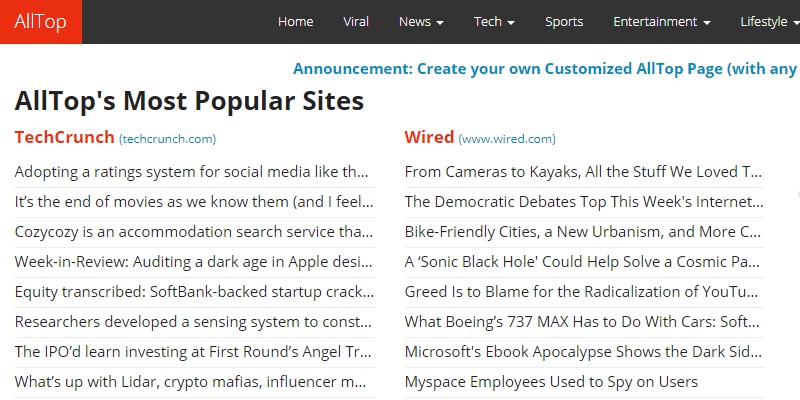Visit the www.wired.com site link
The image size is (800, 400).
click(507, 139)
